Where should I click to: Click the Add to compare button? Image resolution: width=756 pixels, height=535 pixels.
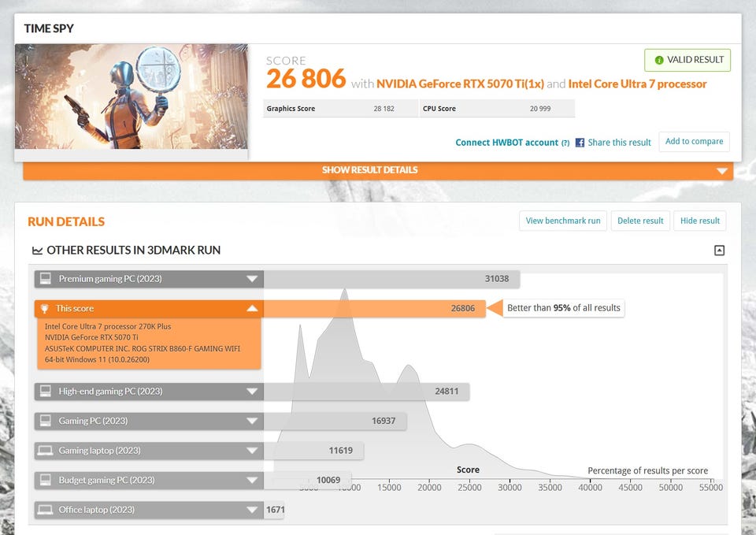coord(694,141)
